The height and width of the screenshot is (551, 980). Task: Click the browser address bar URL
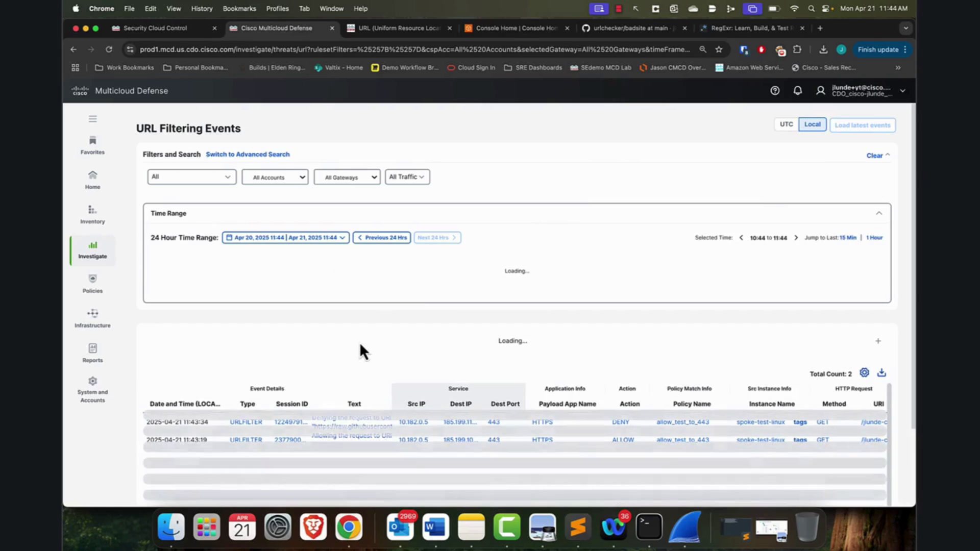(414, 49)
